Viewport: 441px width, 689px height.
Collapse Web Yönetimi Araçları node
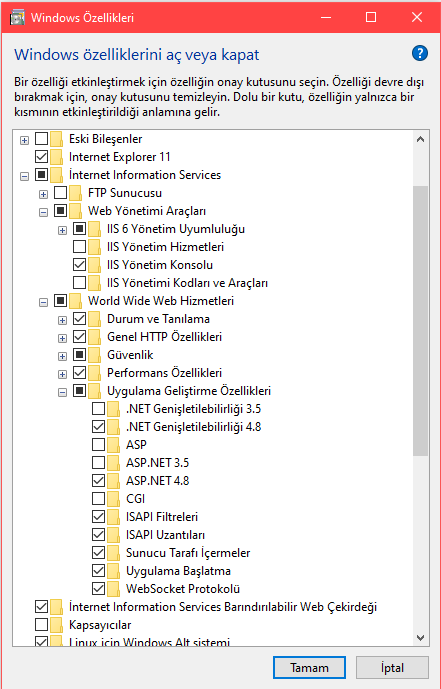(43, 212)
